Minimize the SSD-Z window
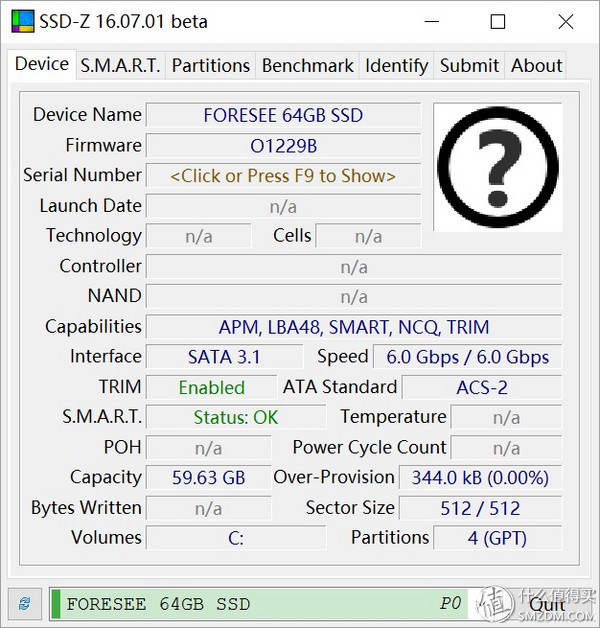Viewport: 600px width, 628px height. click(432, 22)
